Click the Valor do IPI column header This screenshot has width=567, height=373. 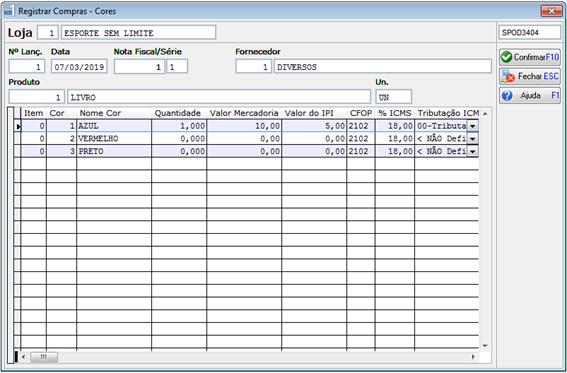(314, 113)
